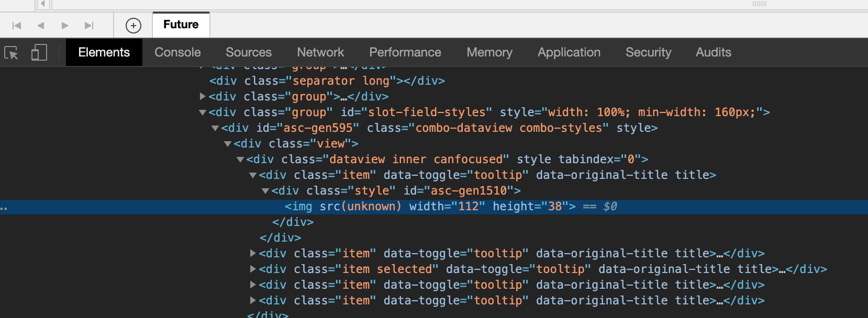Expand the item selected div node
This screenshot has height=318, width=868.
pos(253,269)
